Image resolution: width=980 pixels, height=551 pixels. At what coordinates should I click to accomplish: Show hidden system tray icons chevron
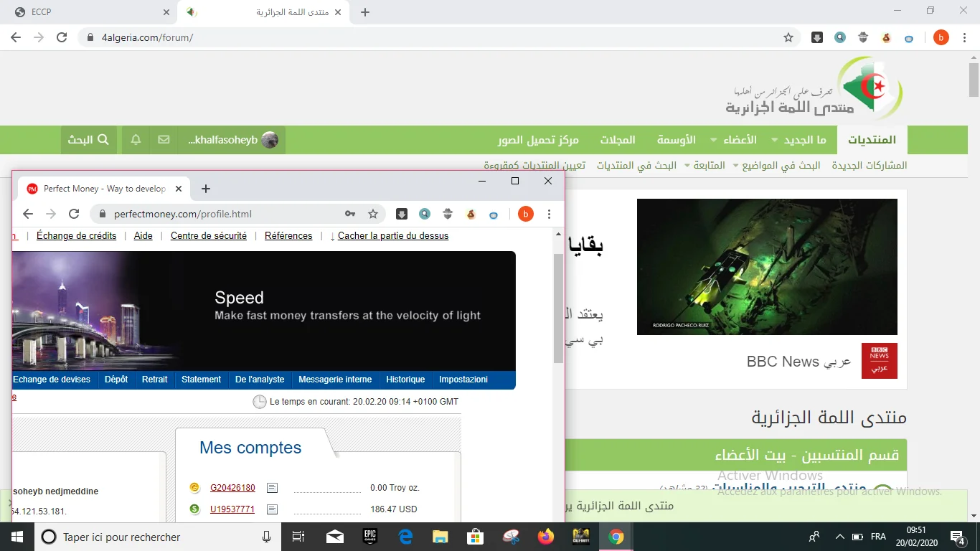(x=840, y=537)
